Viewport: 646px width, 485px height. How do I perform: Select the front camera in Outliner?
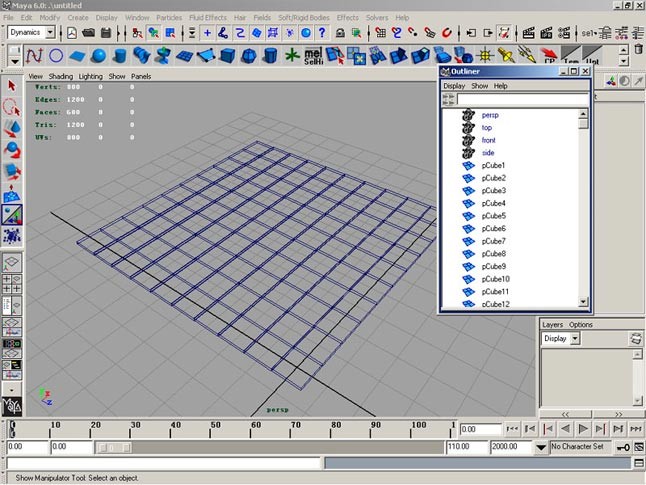click(489, 140)
